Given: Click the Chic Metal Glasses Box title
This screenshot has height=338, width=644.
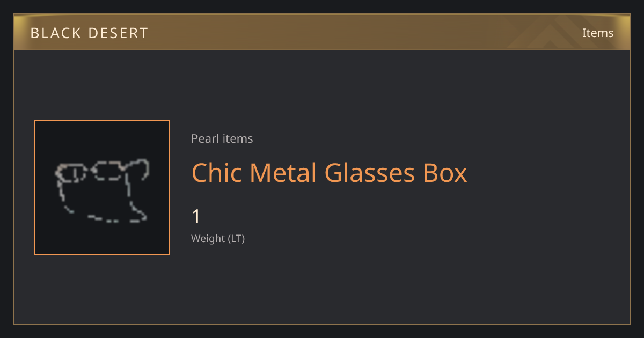Looking at the screenshot, I should (x=330, y=173).
